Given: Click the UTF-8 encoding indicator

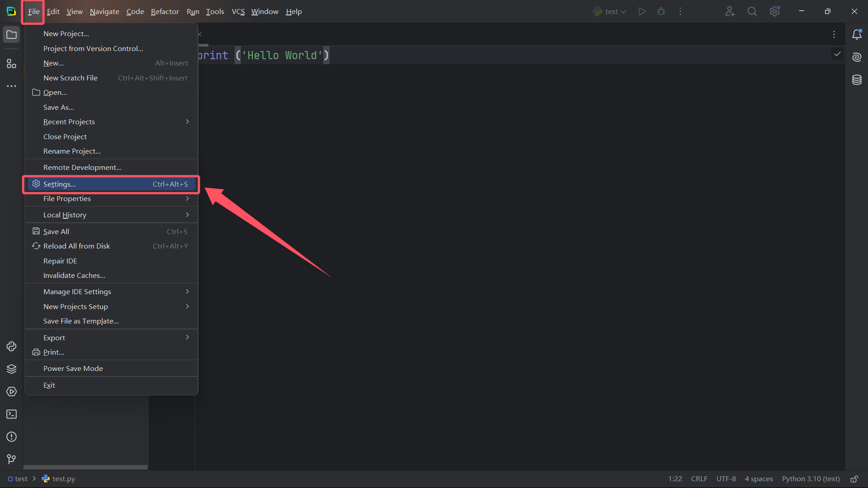Looking at the screenshot, I should pyautogui.click(x=726, y=479).
